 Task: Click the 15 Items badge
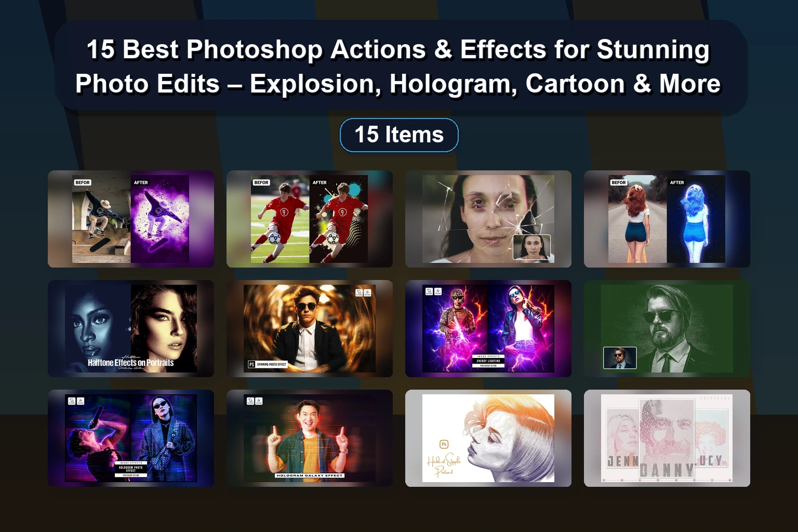pyautogui.click(x=399, y=135)
